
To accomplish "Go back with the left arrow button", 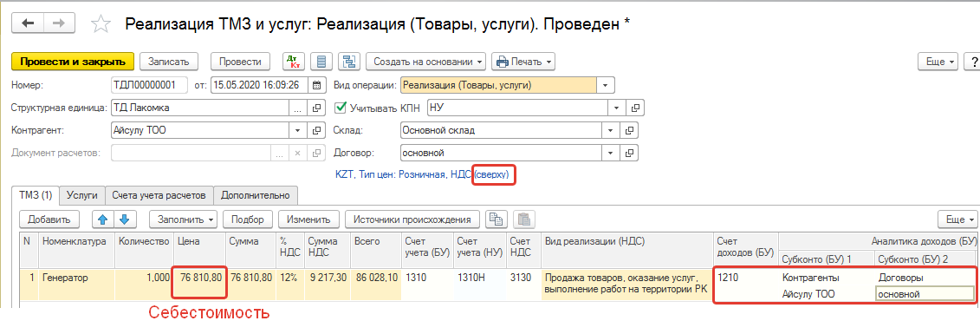I will tap(29, 23).
